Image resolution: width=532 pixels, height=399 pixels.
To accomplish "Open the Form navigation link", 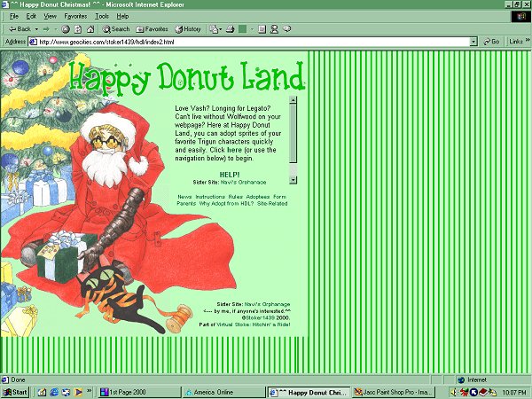I will (x=279, y=197).
